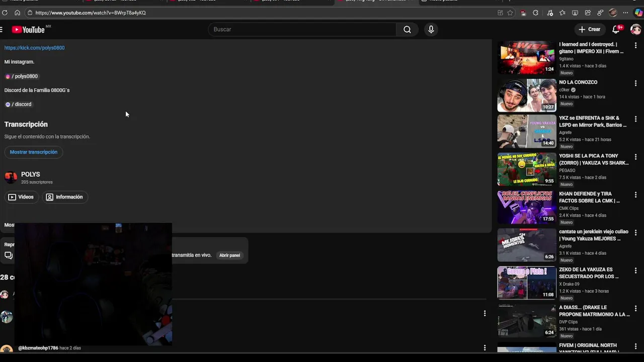Open options for 'NO LA CONOZCO' video
This screenshot has width=644, height=362.
click(x=635, y=83)
